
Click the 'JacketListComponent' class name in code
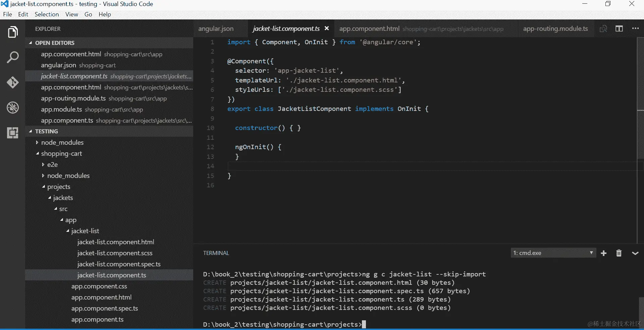pos(314,109)
